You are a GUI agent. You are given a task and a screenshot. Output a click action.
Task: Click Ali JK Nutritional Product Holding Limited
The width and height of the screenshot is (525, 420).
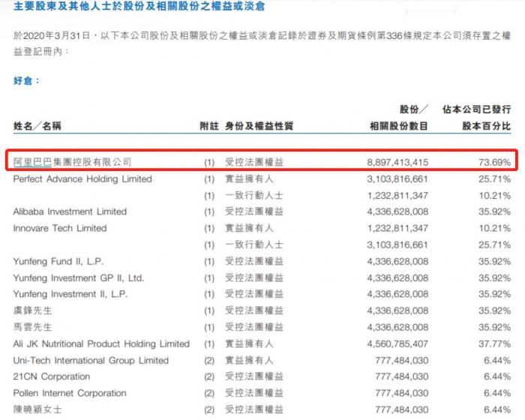click(x=101, y=343)
